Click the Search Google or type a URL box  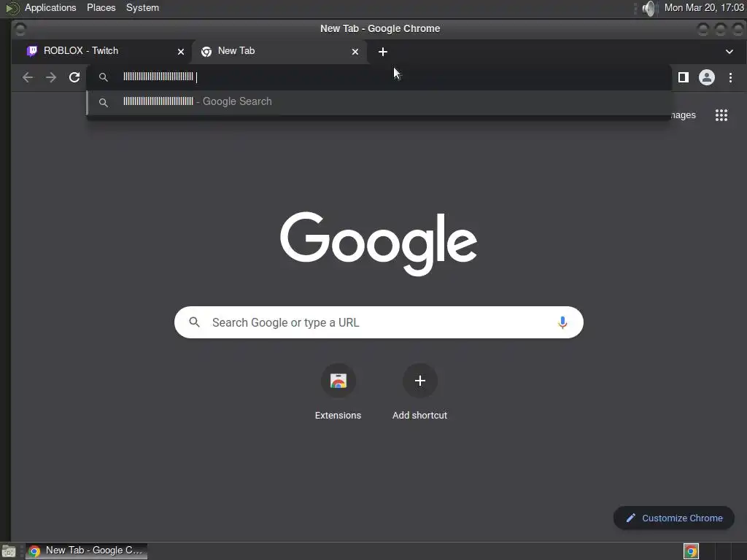(379, 322)
